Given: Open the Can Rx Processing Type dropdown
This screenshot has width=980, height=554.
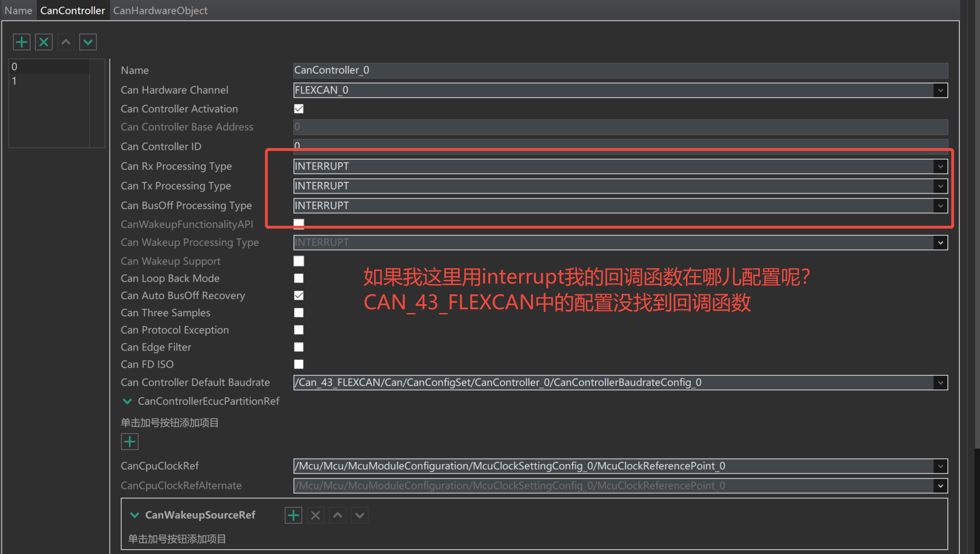Looking at the screenshot, I should click(x=941, y=166).
